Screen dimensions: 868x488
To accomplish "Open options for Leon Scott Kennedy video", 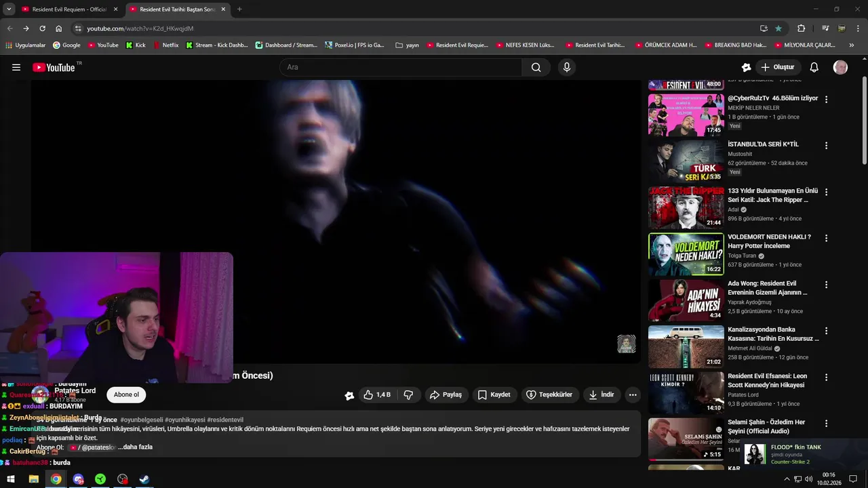I will point(826,377).
